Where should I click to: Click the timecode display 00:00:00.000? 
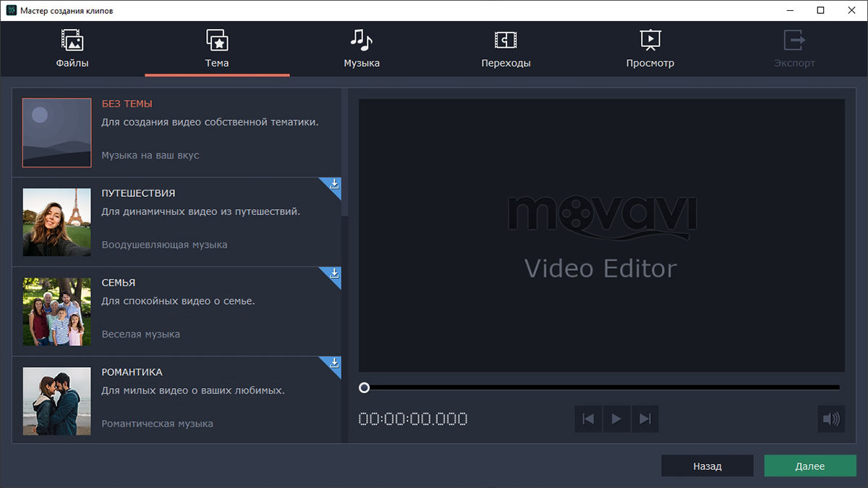(413, 418)
